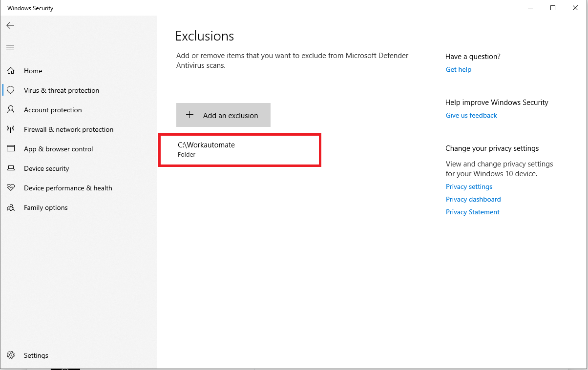Click the Account protection person icon
This screenshot has width=588, height=370.
[11, 110]
